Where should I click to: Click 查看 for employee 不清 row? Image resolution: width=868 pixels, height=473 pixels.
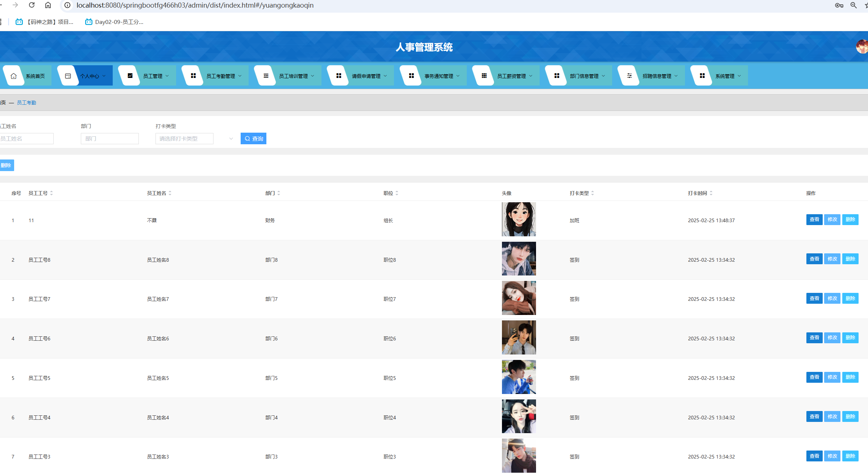(814, 220)
